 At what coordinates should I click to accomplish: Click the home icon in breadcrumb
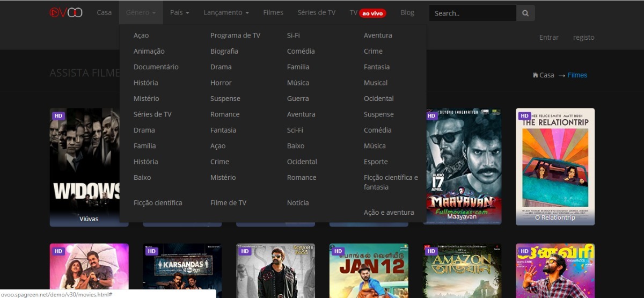535,75
